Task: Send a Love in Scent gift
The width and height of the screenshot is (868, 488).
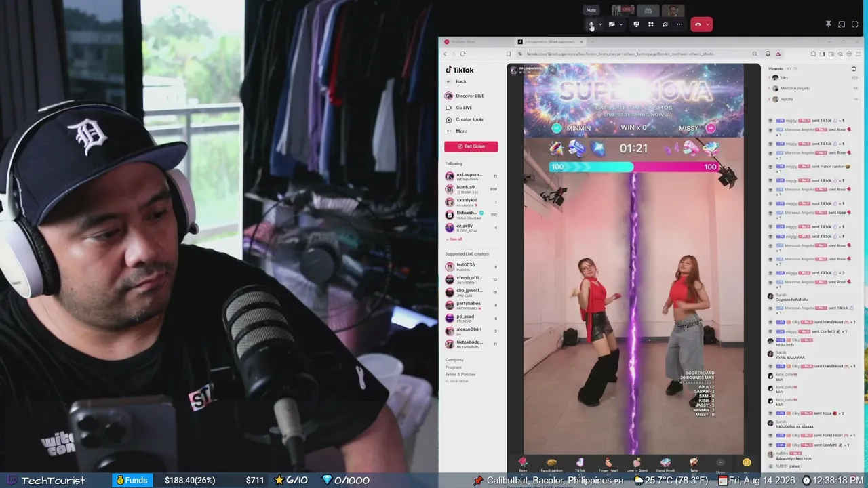Action: pos(637,464)
